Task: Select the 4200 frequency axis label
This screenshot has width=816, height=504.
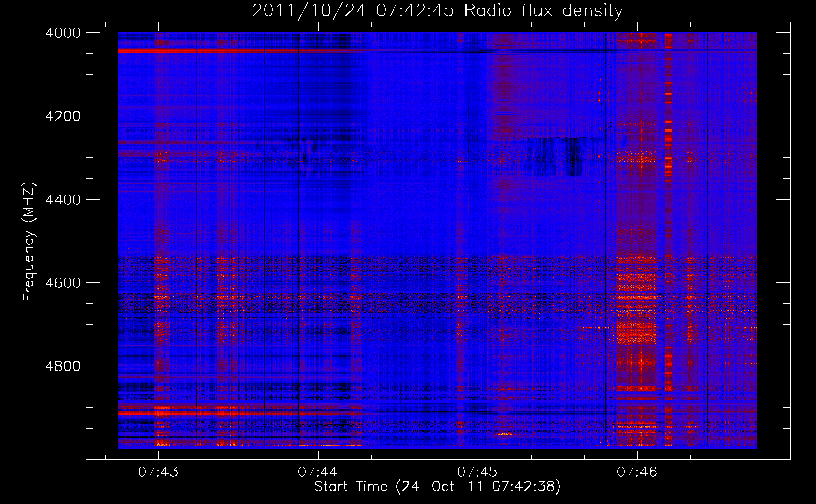Action: pyautogui.click(x=63, y=116)
